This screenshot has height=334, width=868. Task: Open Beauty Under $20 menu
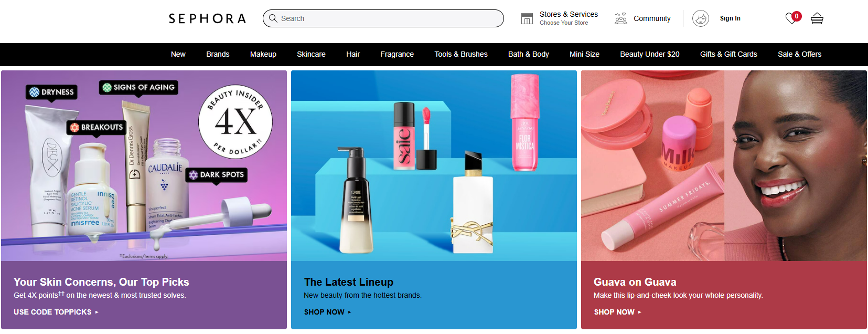coord(650,54)
